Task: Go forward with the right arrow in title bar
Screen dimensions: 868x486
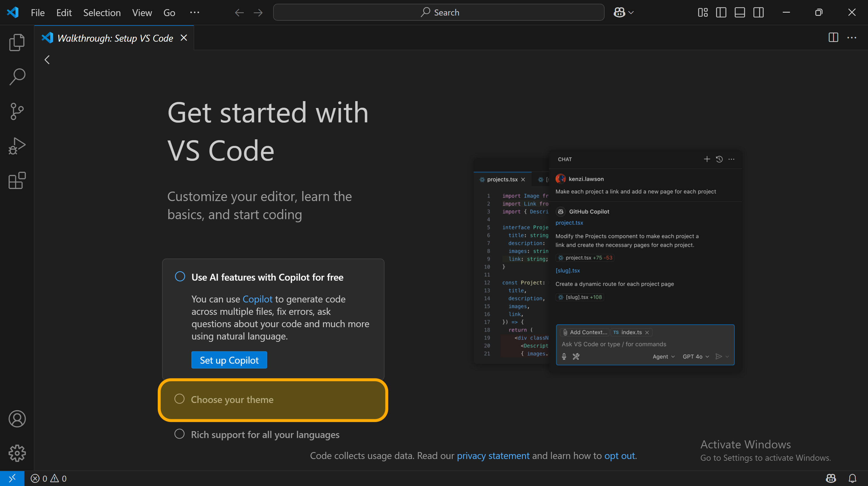Action: 258,12
